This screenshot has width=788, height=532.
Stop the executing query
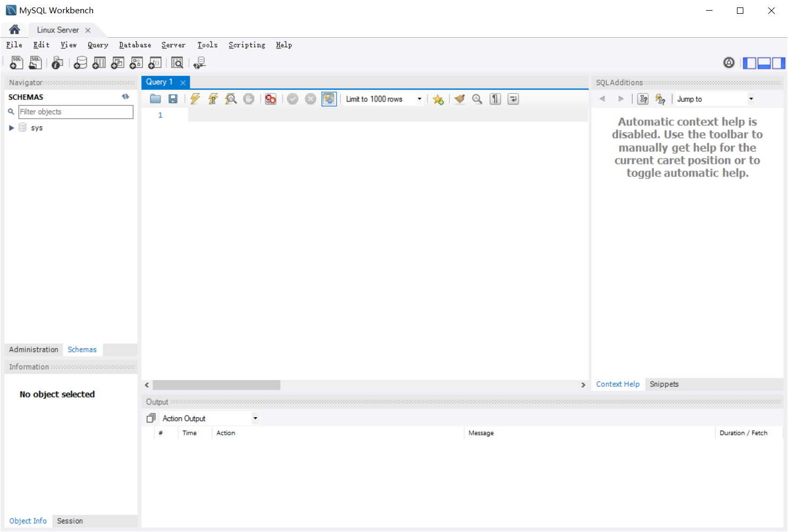point(248,99)
